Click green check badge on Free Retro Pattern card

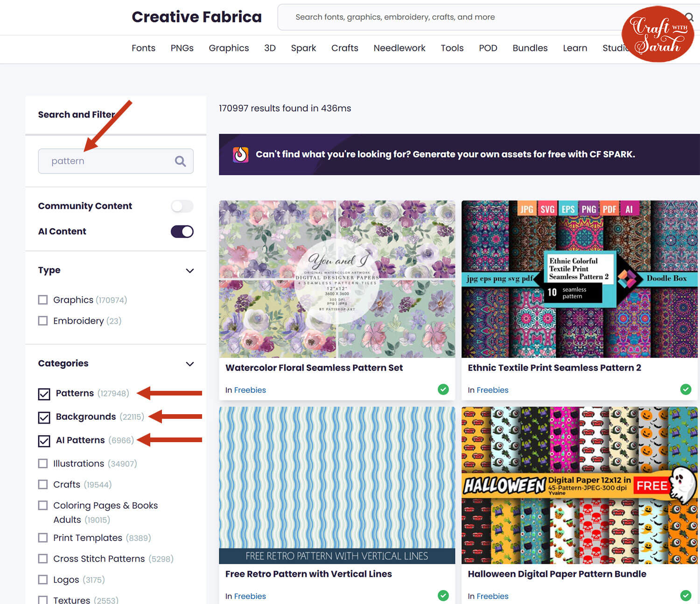pos(443,595)
